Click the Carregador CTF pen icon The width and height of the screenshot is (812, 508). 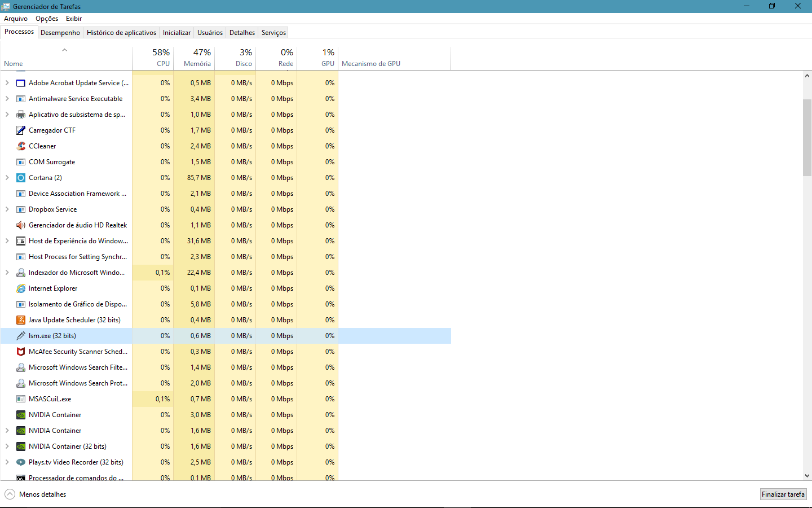point(21,130)
